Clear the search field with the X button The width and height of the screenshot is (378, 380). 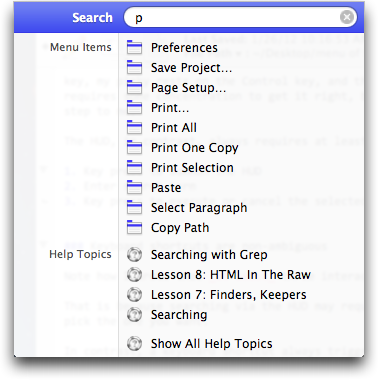(x=347, y=17)
